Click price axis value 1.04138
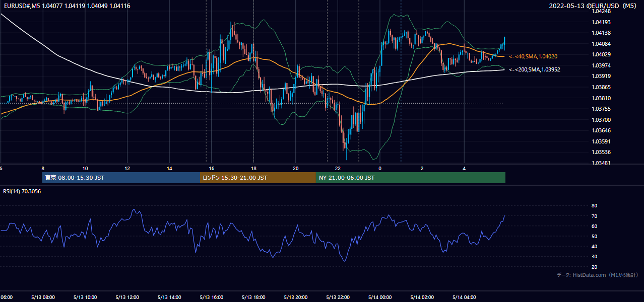Image resolution: width=644 pixels, height=302 pixels. pyautogui.click(x=601, y=33)
